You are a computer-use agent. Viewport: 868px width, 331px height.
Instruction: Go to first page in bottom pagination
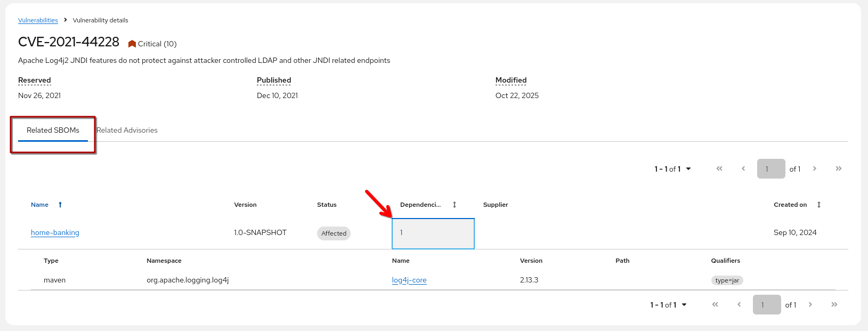pos(715,304)
